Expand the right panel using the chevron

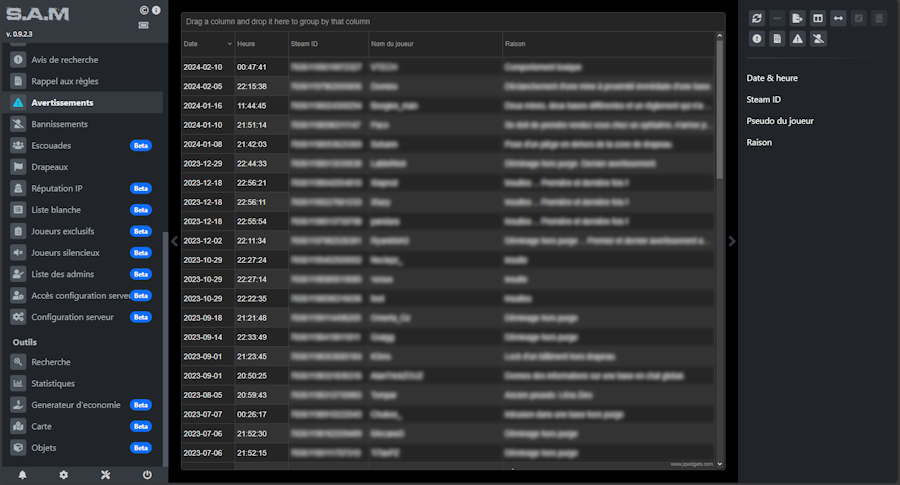coord(731,241)
